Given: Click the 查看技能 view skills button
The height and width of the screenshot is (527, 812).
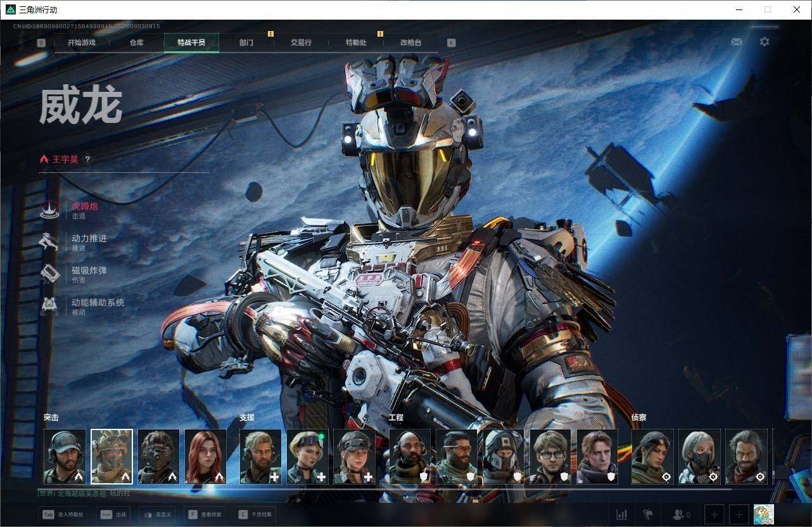Looking at the screenshot, I should (x=205, y=514).
